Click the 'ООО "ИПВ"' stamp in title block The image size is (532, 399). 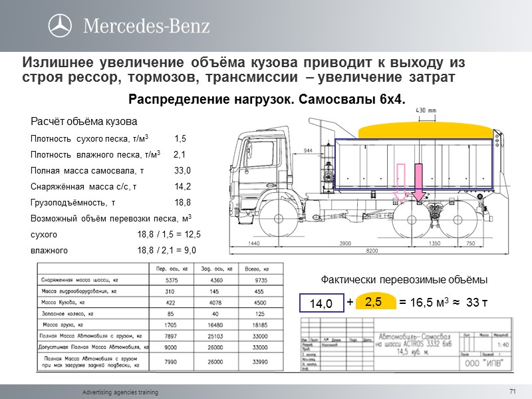[484, 363]
